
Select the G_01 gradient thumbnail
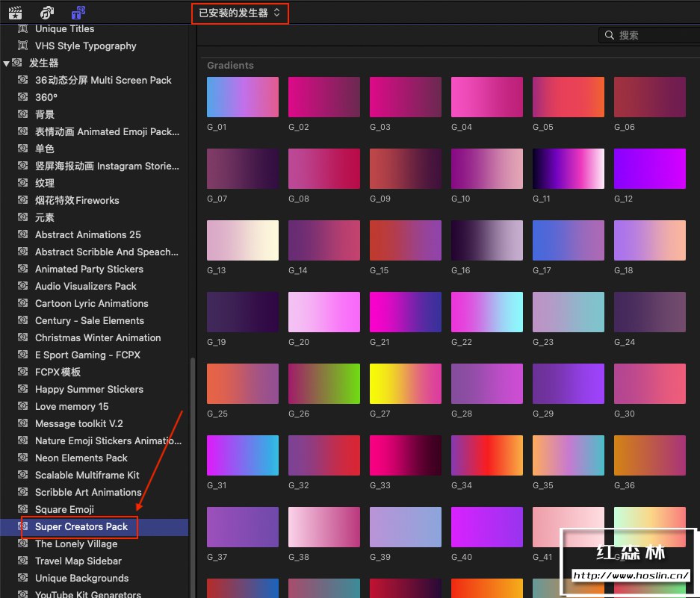242,97
